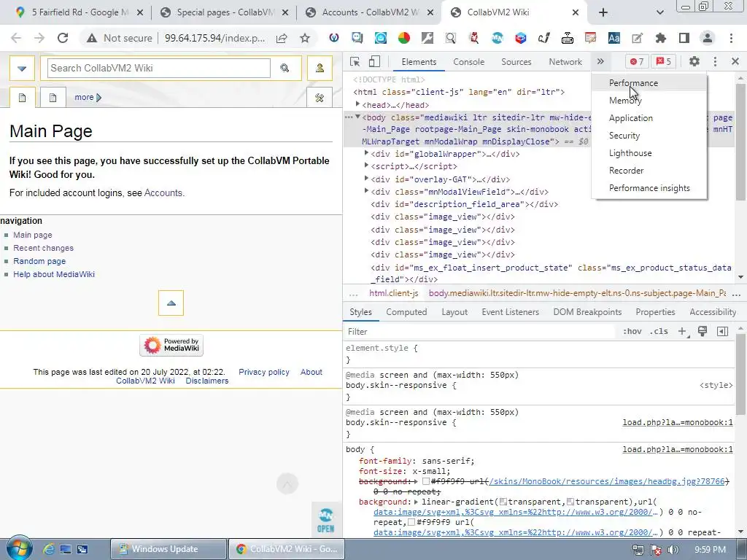Open the Chrome profile avatar
The height and width of the screenshot is (560, 747).
(x=708, y=38)
